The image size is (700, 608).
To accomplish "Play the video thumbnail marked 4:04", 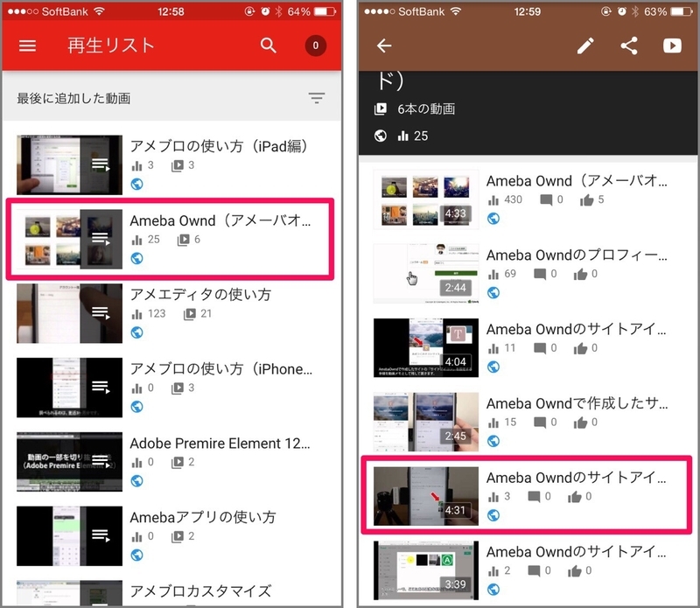I will coord(426,347).
